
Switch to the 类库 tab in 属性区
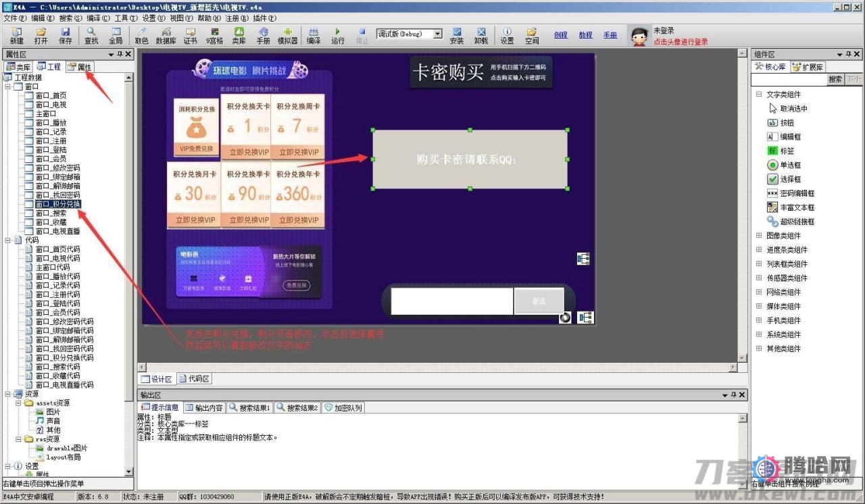click(18, 67)
